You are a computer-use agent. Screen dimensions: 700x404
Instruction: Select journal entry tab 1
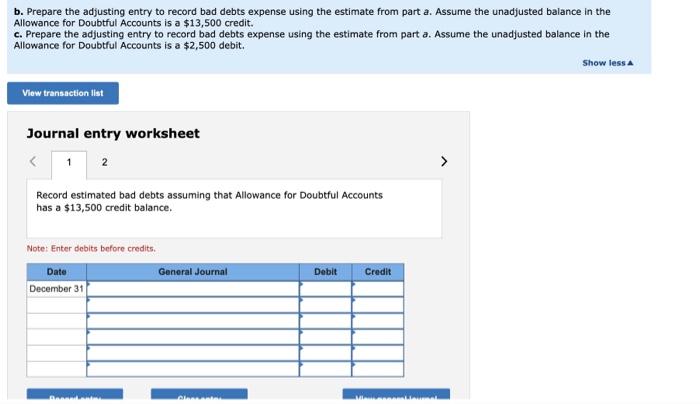(x=69, y=163)
